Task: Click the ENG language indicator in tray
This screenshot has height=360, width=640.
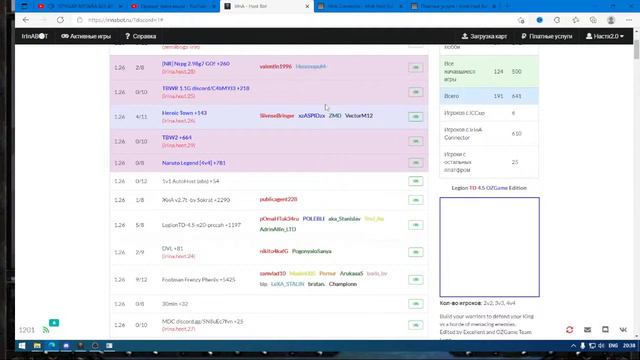Action: 613,346
